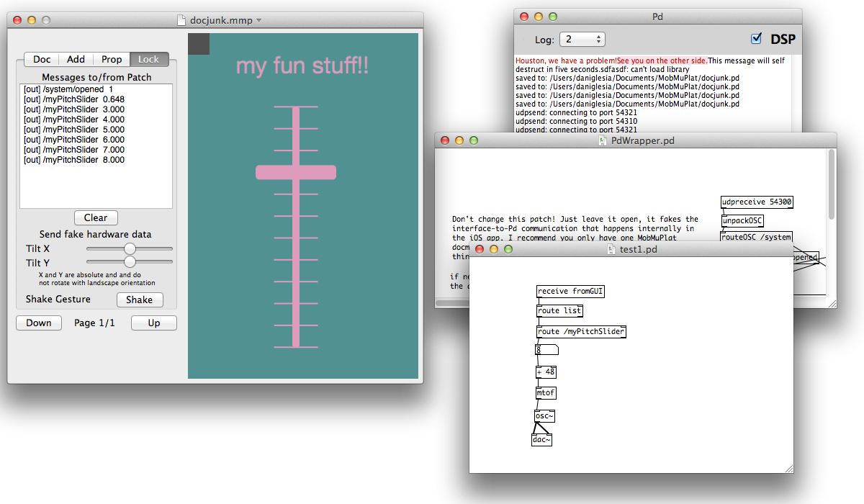Click the number box showing 8
Viewport: 864px width, 504px height.
(x=546, y=350)
